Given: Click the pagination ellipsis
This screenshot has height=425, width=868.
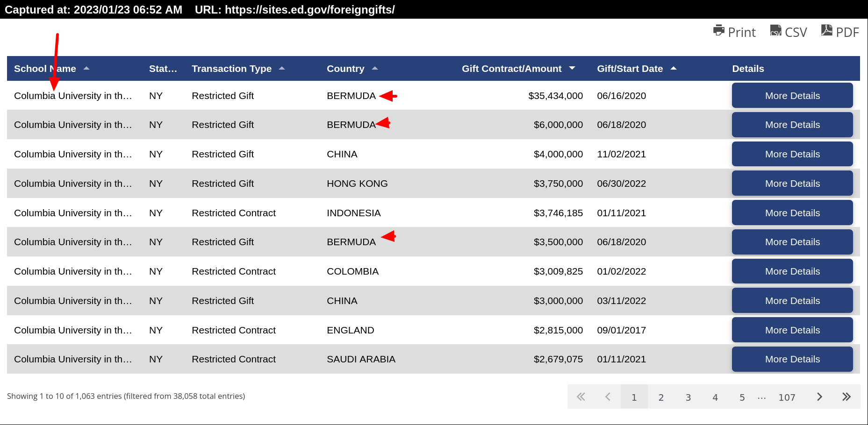Looking at the screenshot, I should point(762,398).
